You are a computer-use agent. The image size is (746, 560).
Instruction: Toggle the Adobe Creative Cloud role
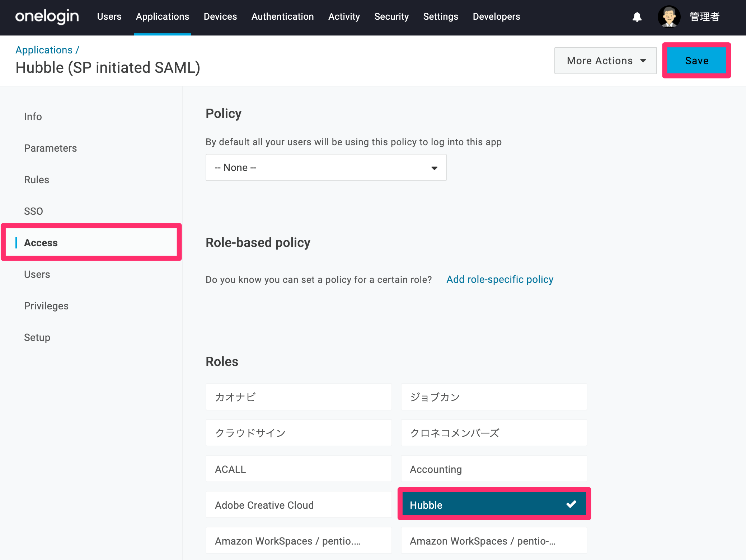(x=299, y=504)
